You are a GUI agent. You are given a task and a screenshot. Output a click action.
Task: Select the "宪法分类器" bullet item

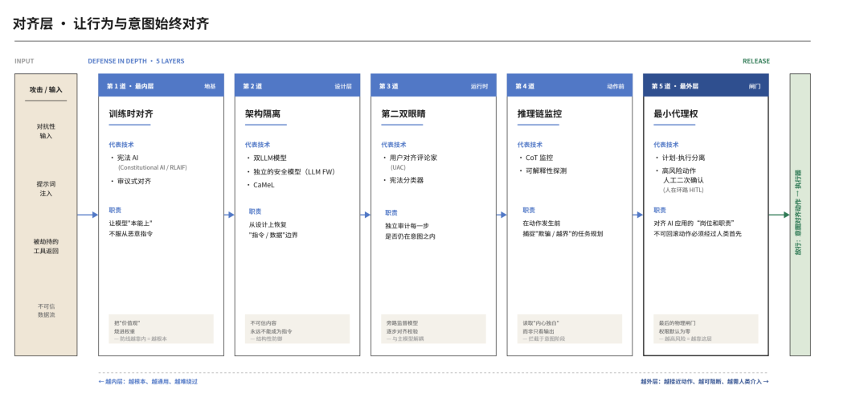[x=403, y=180]
